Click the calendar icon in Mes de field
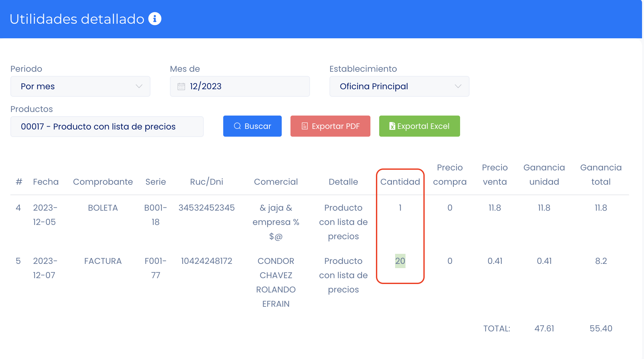Screen dimensions: 644x359 [181, 86]
